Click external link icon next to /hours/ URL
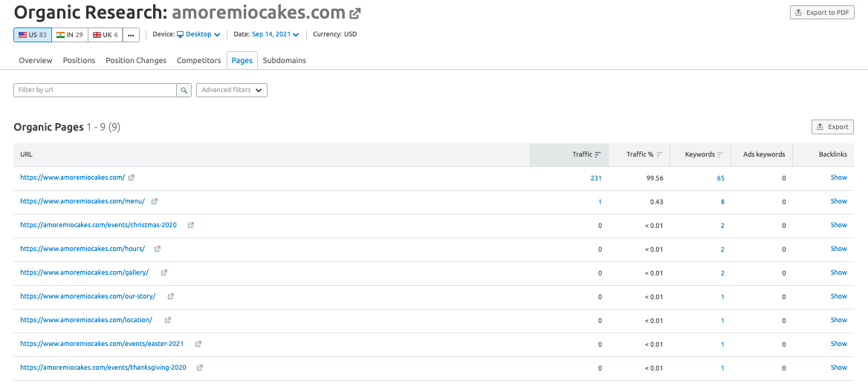 click(158, 249)
